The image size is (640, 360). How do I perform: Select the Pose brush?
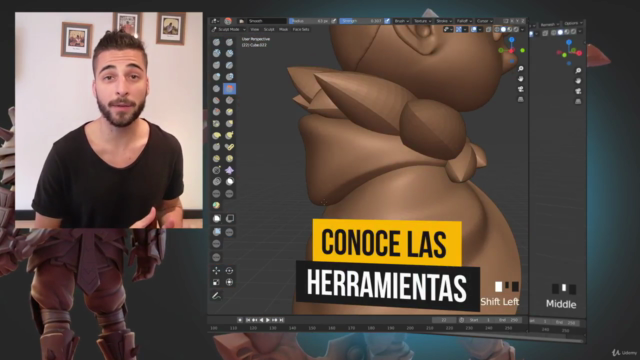pos(229,147)
